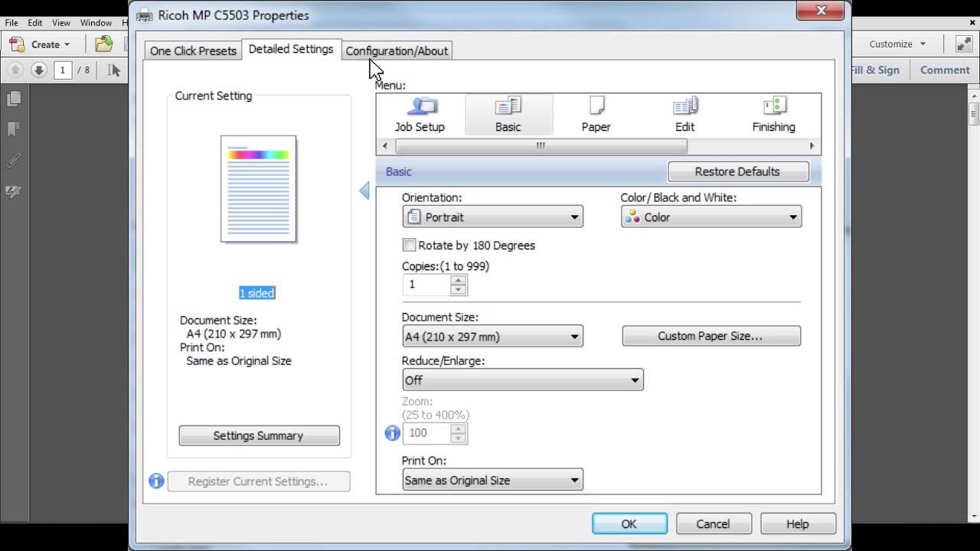Click the document preview thumbnail

[x=259, y=189]
